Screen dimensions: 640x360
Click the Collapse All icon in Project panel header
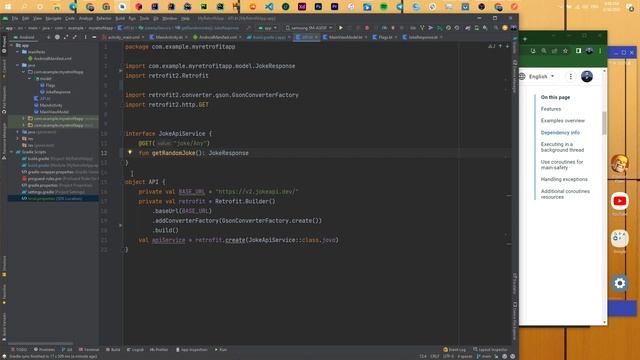[75, 37]
